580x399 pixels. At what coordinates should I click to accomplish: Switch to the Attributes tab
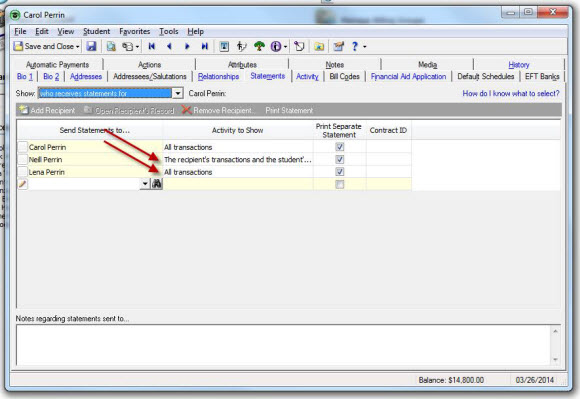click(x=242, y=64)
